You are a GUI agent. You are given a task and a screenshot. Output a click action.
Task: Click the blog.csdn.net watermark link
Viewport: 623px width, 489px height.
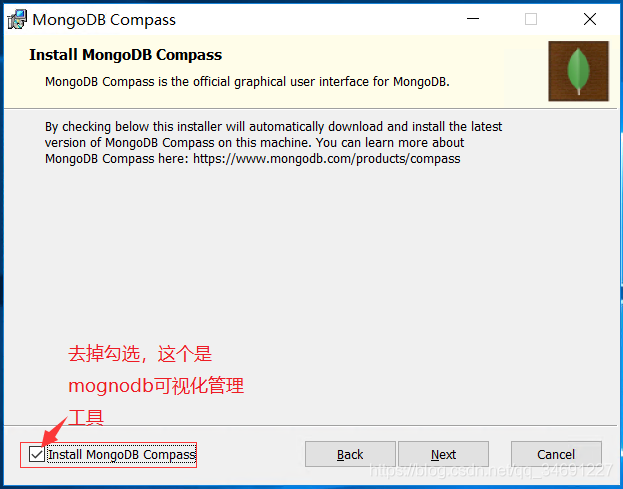pos(491,471)
